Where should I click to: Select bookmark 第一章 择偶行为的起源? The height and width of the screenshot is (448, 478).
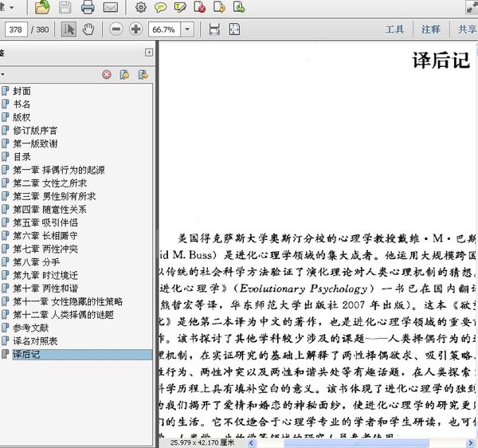[x=58, y=171]
